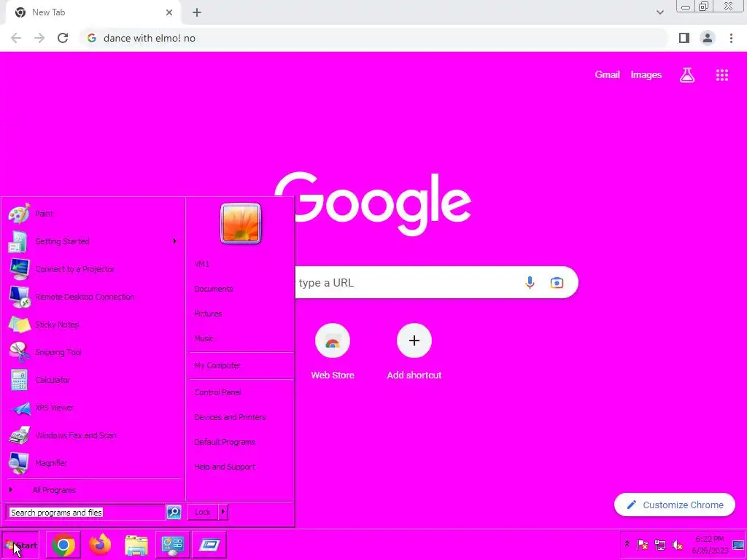Image resolution: width=747 pixels, height=560 pixels.
Task: Focus the Chrome address bar
Action: tap(374, 38)
